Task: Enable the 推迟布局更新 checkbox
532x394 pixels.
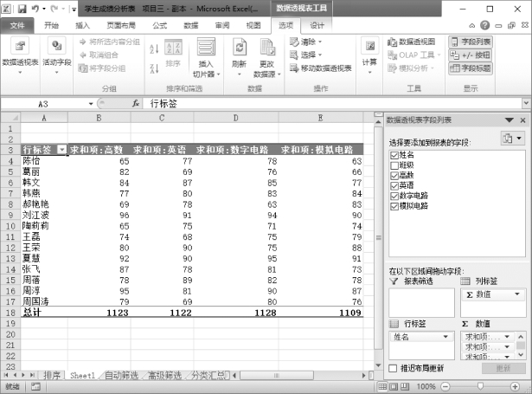Action: pos(393,368)
